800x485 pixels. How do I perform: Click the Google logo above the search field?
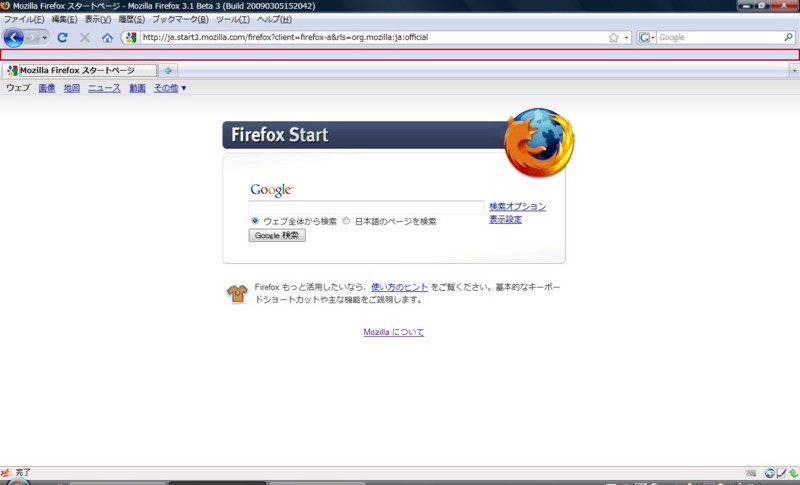(x=272, y=190)
